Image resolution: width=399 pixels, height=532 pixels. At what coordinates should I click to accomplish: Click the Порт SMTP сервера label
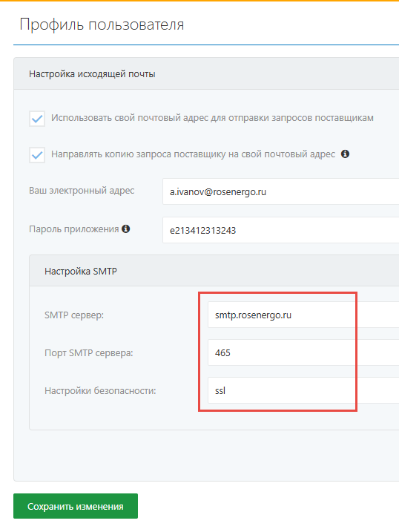[x=89, y=353]
